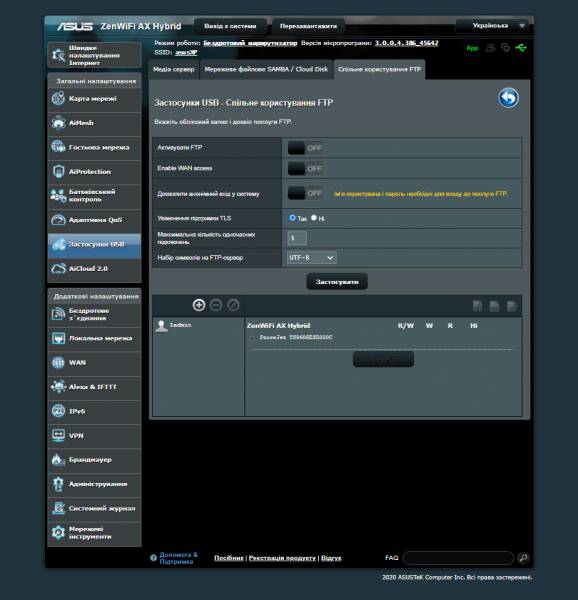Toggle the Enable WAN access switch
Image resolution: width=578 pixels, height=600 pixels.
305,168
